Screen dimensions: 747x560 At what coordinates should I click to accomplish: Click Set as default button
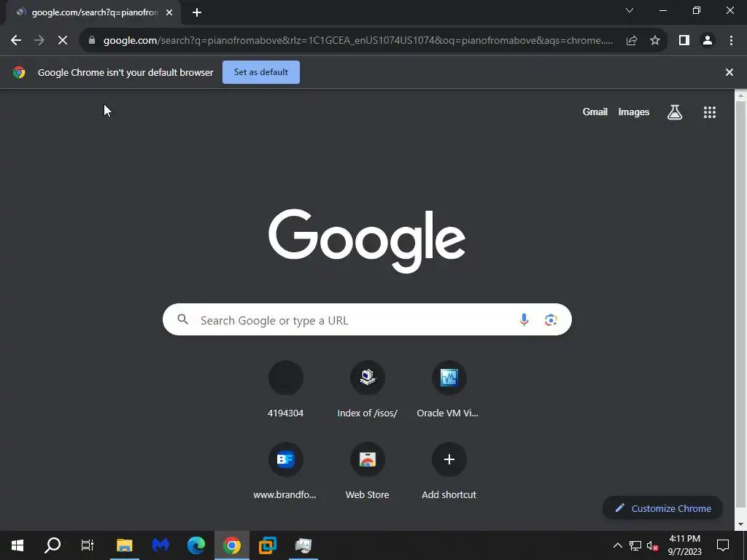pos(261,72)
